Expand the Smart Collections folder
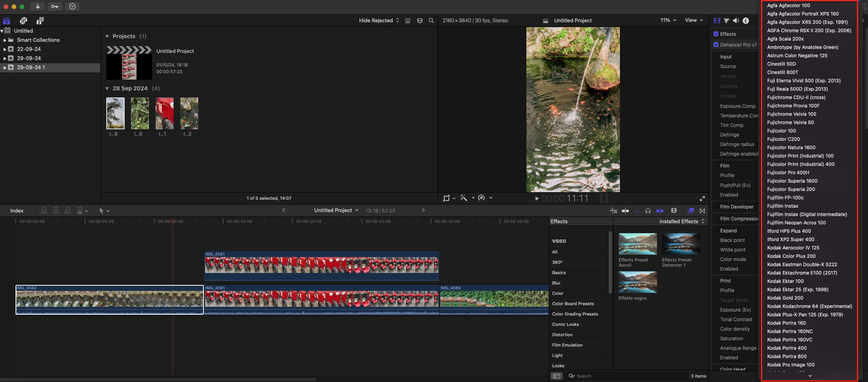This screenshot has width=868, height=382. [x=5, y=40]
